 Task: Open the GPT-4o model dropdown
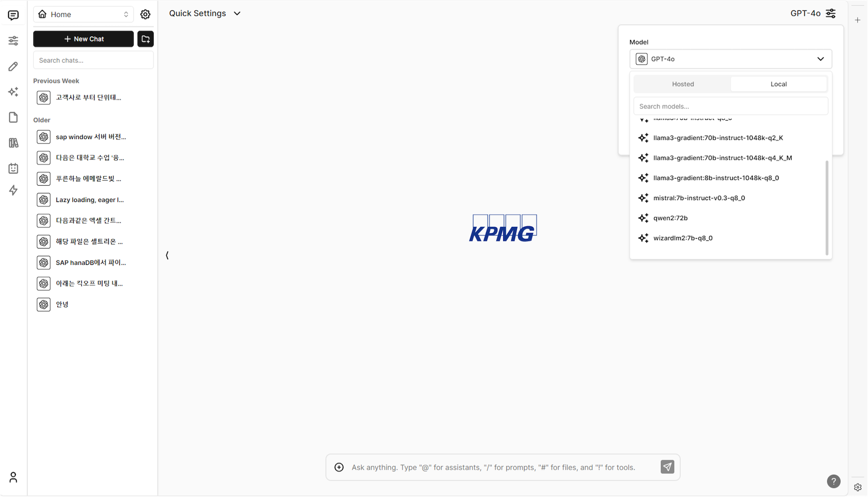click(731, 59)
